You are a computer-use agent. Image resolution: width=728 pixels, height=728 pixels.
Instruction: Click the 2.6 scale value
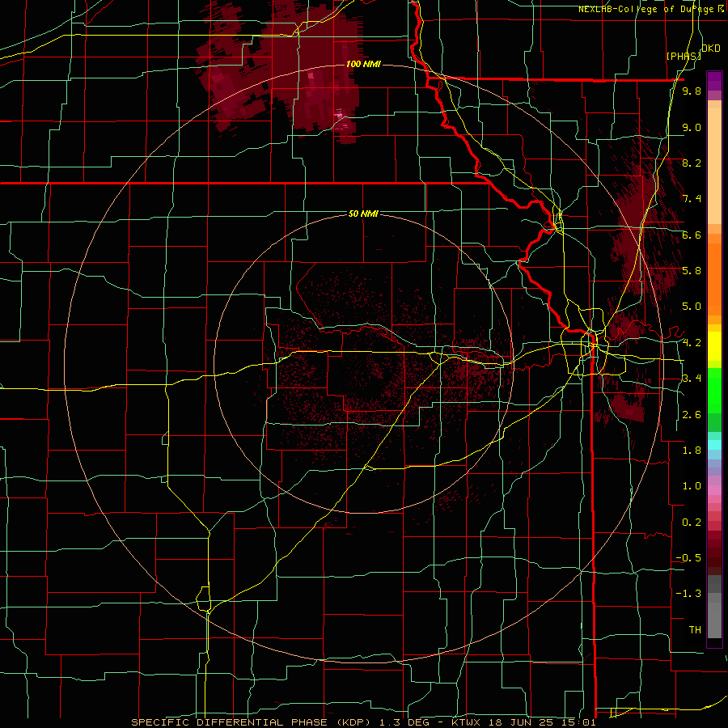point(692,415)
